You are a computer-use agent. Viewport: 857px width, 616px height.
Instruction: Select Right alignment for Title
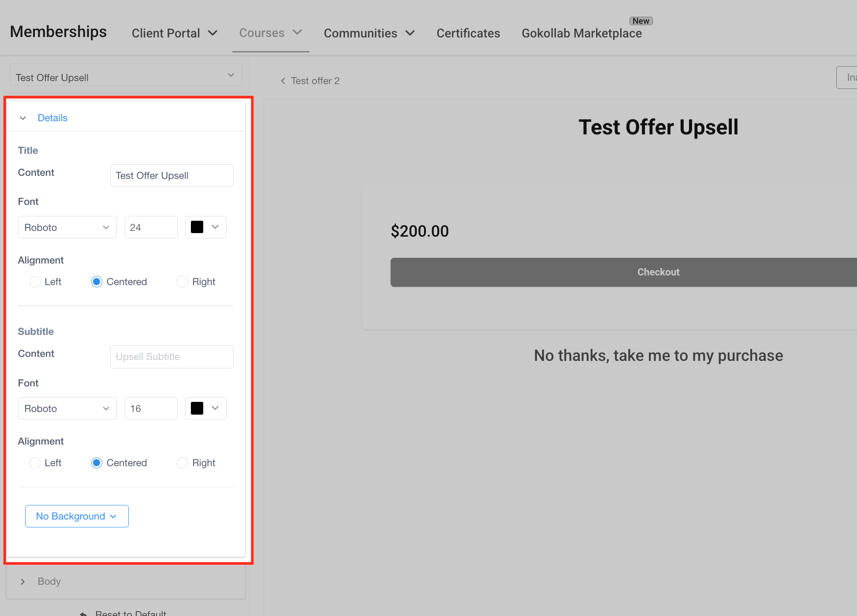click(183, 282)
